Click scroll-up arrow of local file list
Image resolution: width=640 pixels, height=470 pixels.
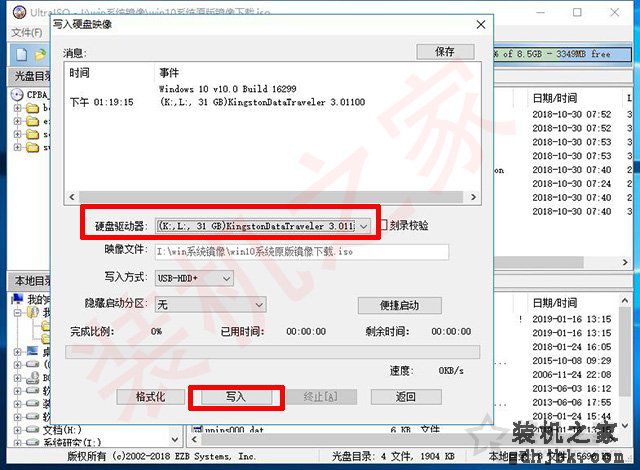[x=625, y=301]
